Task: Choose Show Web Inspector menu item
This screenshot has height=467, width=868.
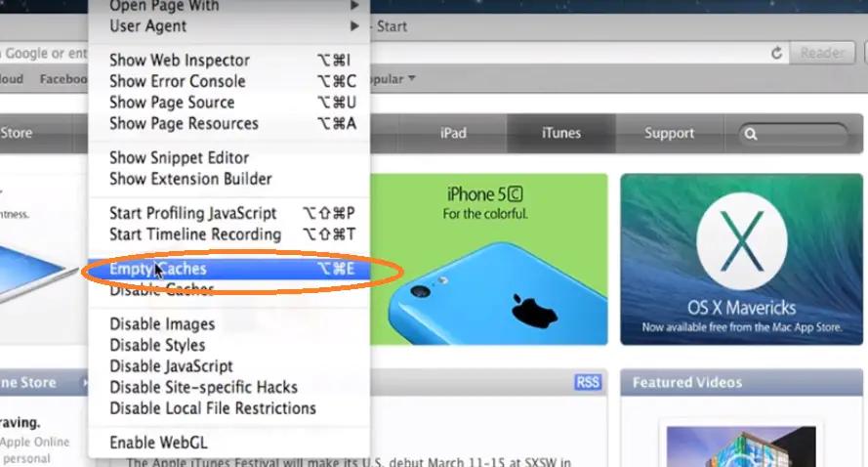Action: [x=229, y=60]
